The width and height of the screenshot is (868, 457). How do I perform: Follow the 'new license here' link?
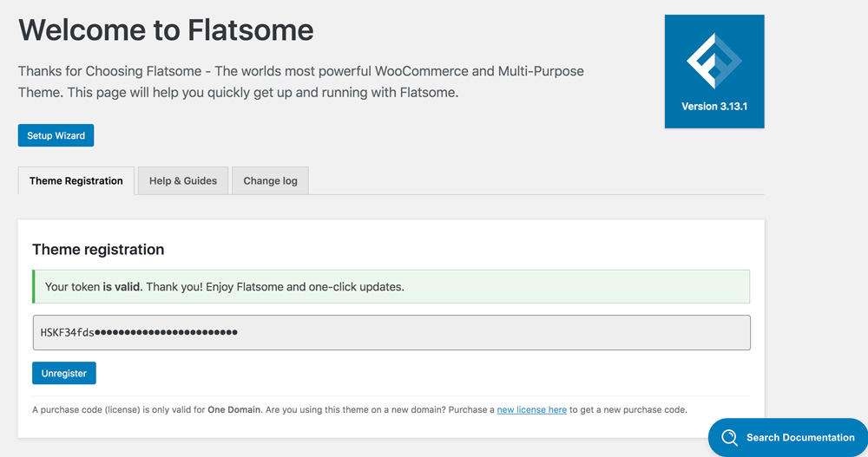point(531,410)
